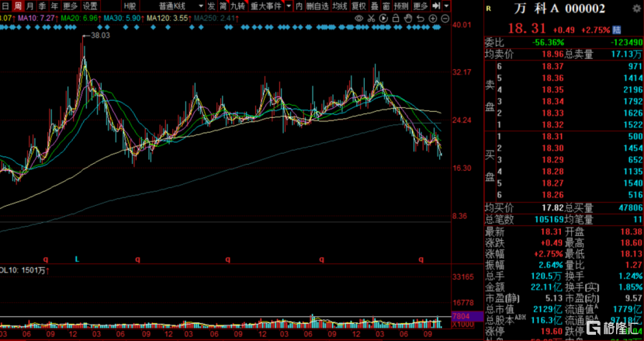
Task: Click the 总笔数 105169 value
Action: point(549,220)
